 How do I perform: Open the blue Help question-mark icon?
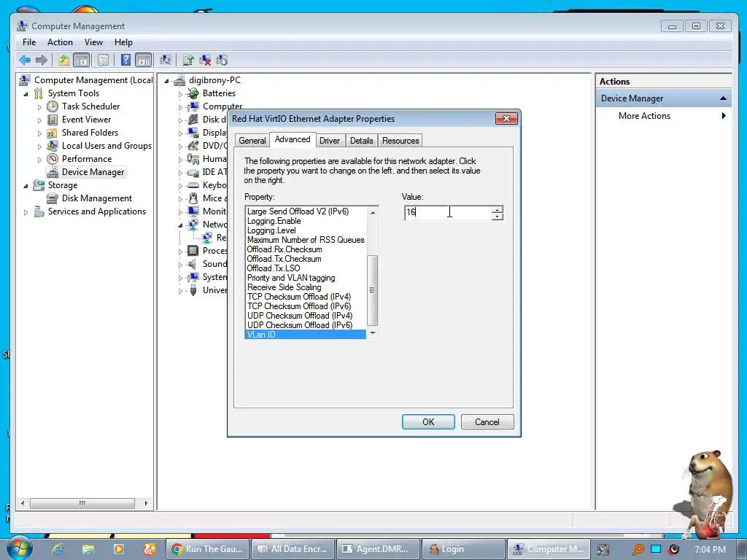click(125, 60)
